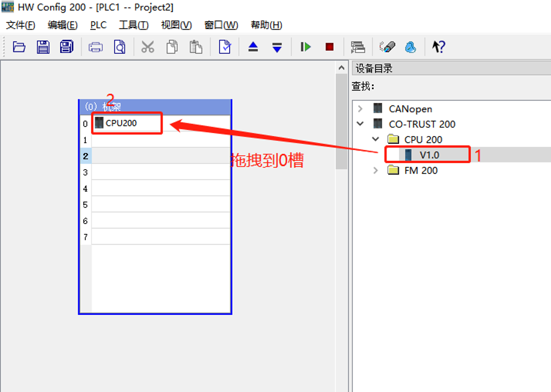This screenshot has width=551, height=392.
Task: Click the CPU200 module icon in slot 0
Action: [99, 123]
